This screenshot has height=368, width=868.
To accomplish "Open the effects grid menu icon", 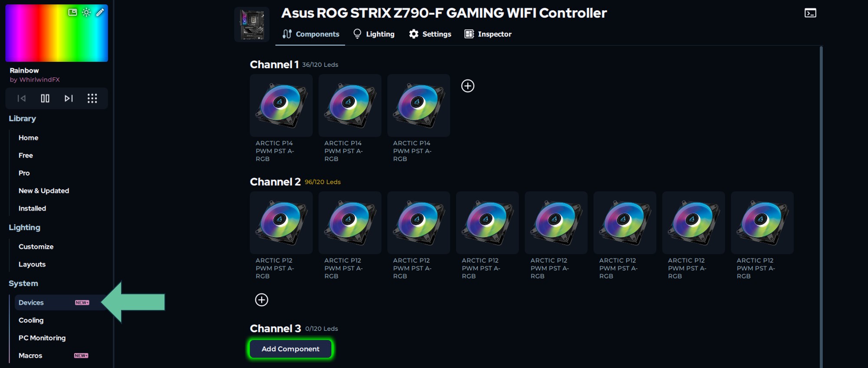I will pos(92,98).
